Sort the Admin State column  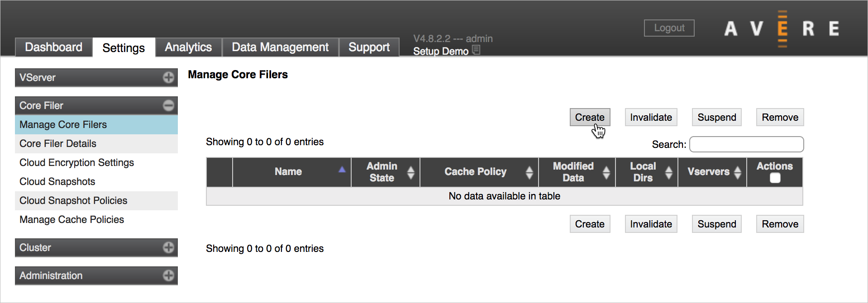click(x=410, y=172)
